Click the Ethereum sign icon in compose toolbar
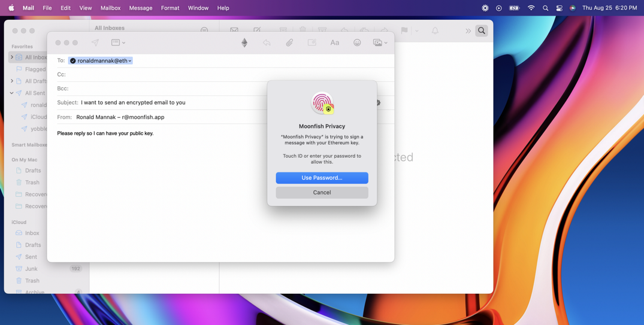The width and height of the screenshot is (644, 325). click(x=244, y=42)
